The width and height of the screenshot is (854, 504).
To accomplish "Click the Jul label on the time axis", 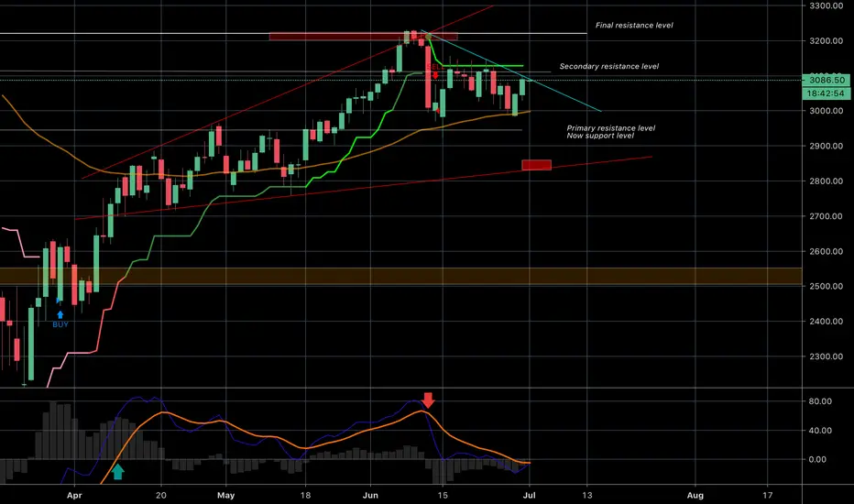I will [x=529, y=495].
